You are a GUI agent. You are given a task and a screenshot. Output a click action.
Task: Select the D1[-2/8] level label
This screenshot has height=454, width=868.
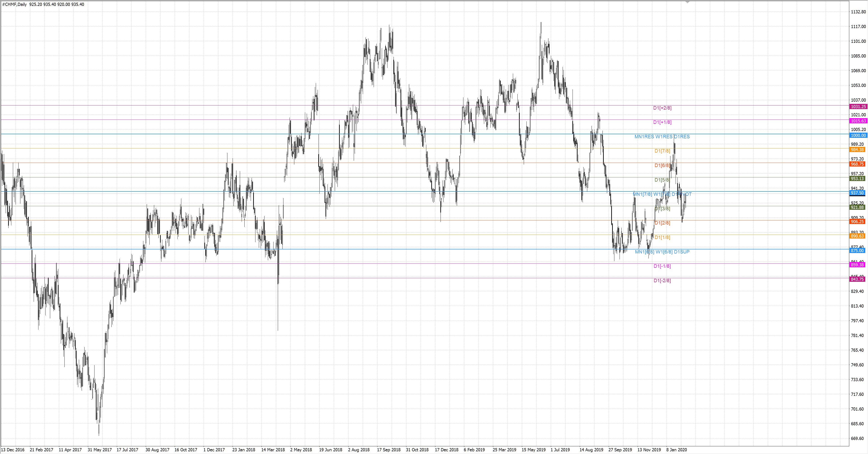(662, 281)
